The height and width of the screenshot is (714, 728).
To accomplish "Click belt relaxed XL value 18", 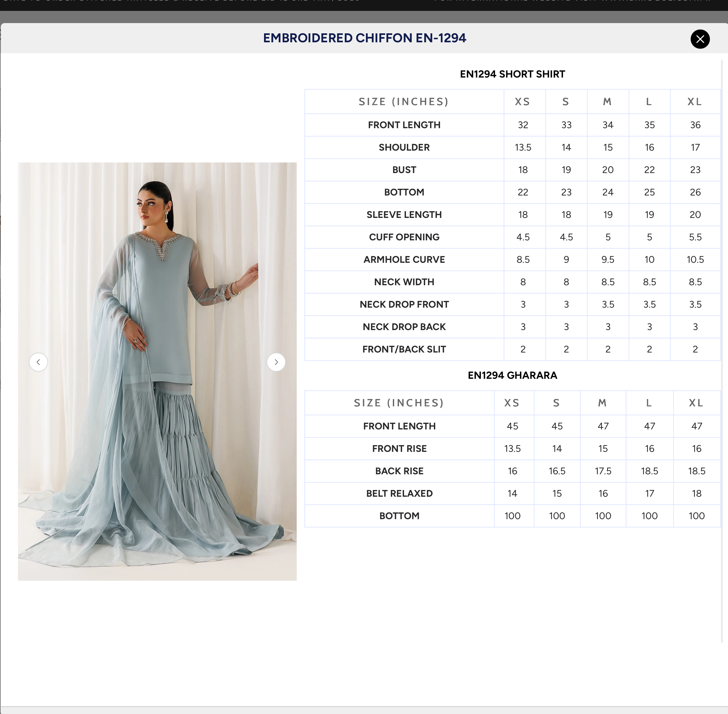I will pyautogui.click(x=697, y=494).
